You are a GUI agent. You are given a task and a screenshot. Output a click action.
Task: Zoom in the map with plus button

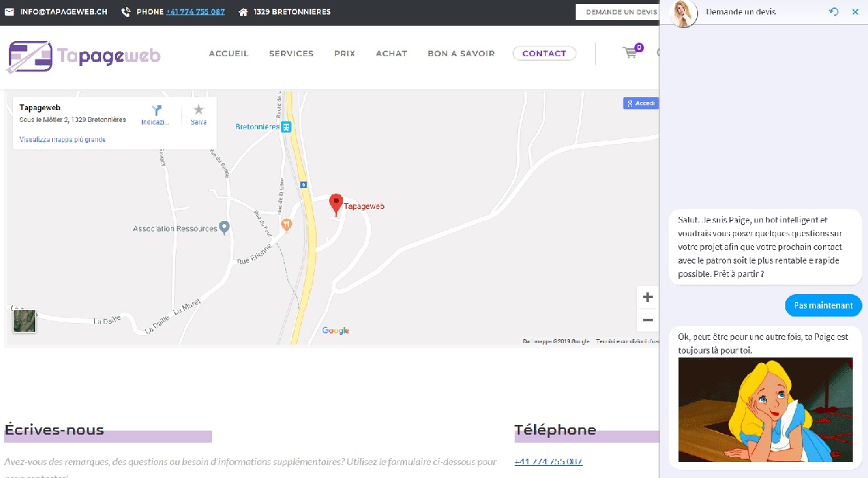[648, 297]
